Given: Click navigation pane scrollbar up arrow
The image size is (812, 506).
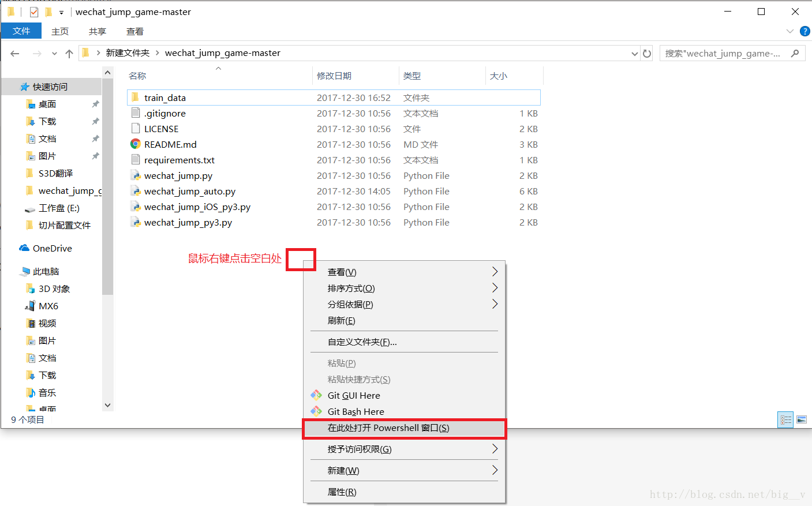Looking at the screenshot, I should tap(107, 72).
